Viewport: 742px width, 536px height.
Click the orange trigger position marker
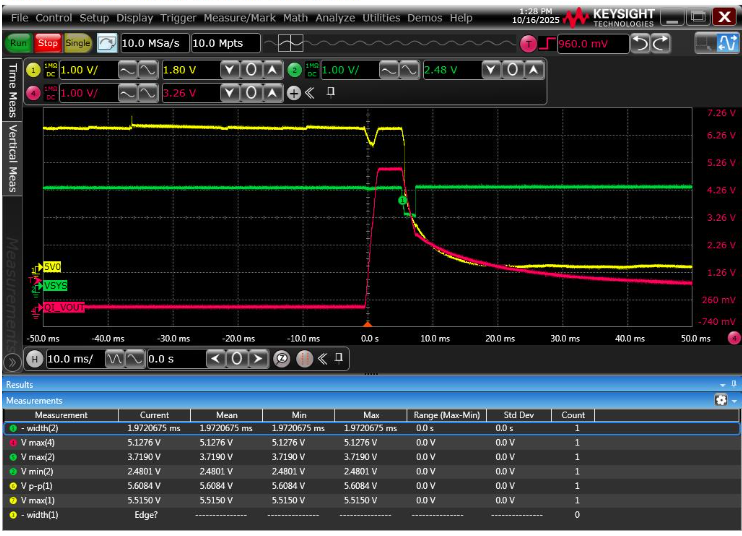(x=368, y=324)
